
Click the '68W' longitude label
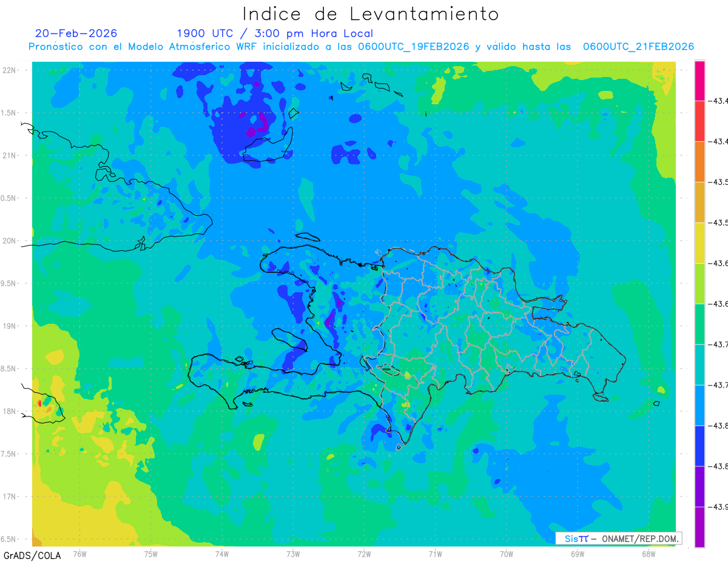tap(649, 554)
